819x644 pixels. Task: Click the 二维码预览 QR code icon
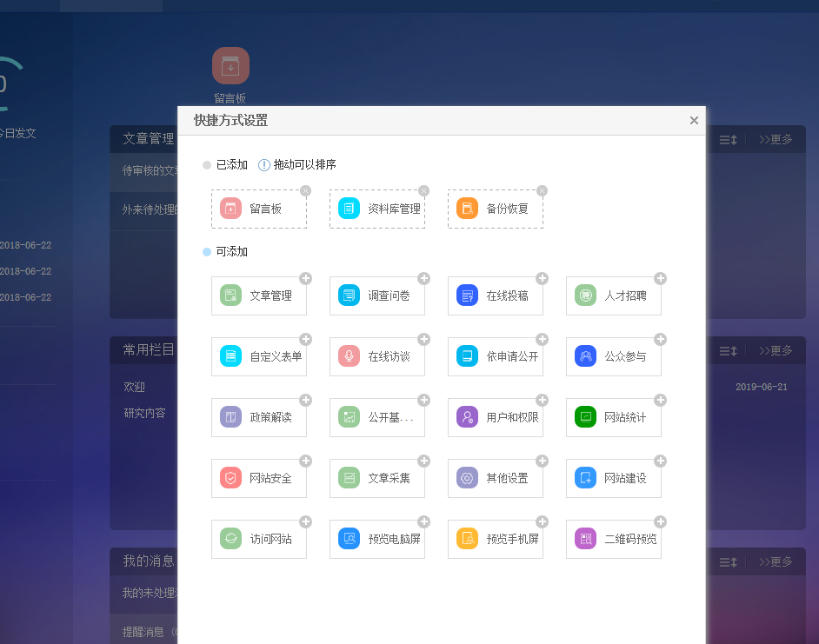click(x=585, y=539)
